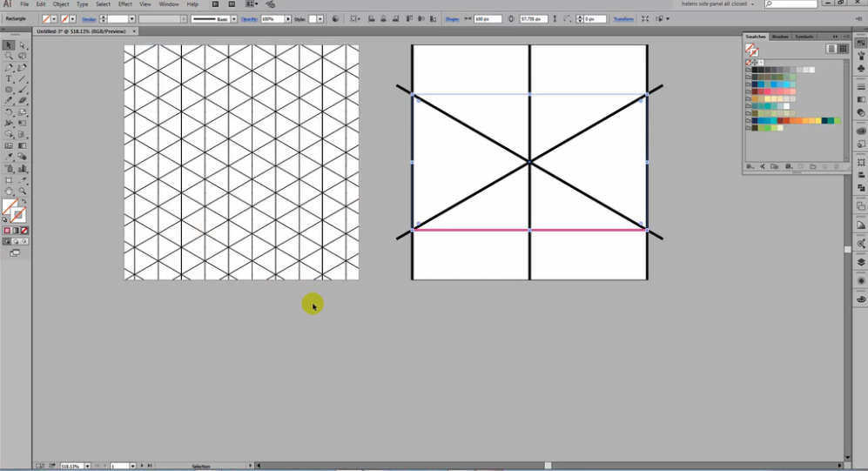Select the Selection tool (black arrow)
The height and width of the screenshot is (471, 868).
9,44
